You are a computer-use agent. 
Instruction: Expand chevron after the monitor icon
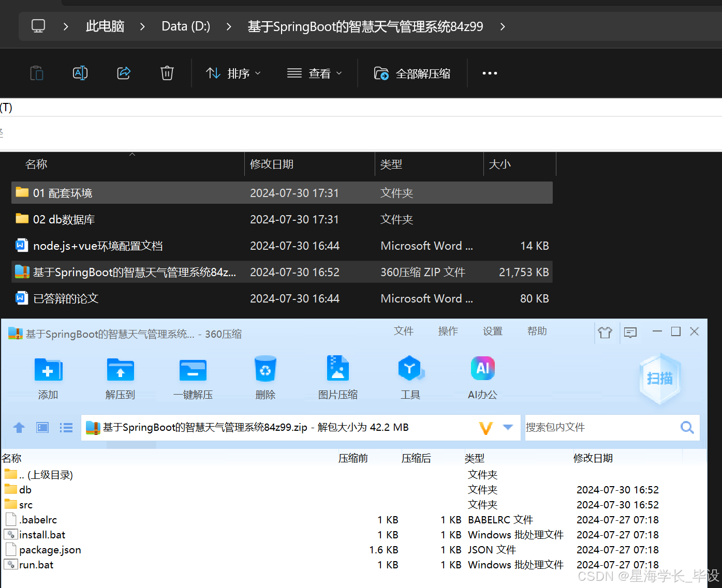pos(66,26)
